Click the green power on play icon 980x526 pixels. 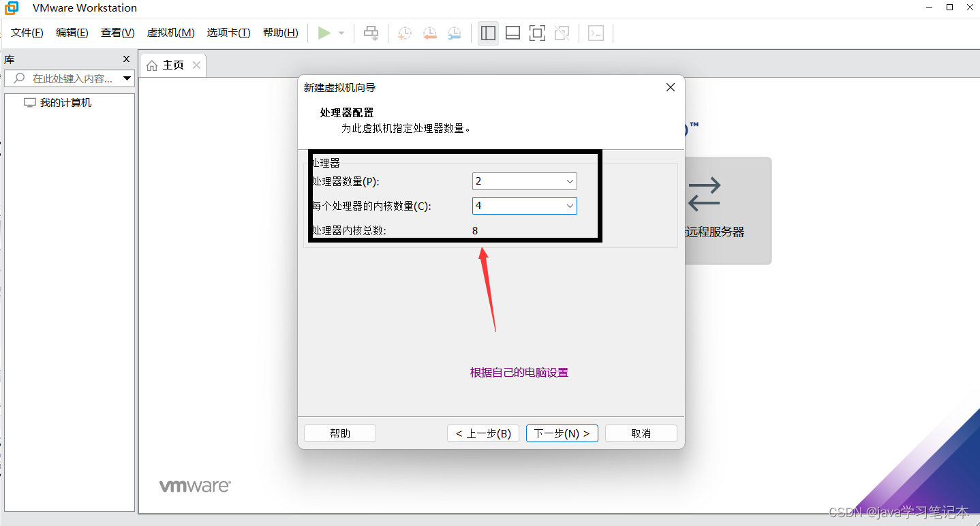pyautogui.click(x=324, y=33)
